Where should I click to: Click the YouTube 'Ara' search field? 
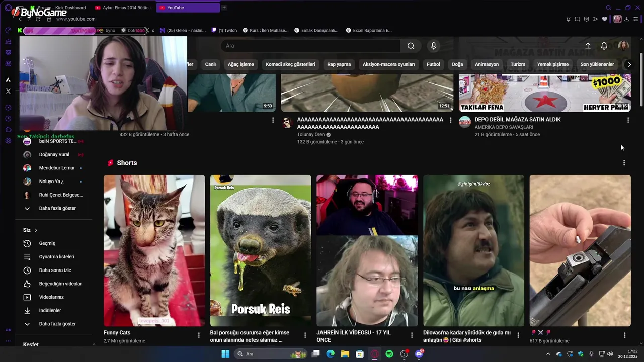[x=310, y=46]
